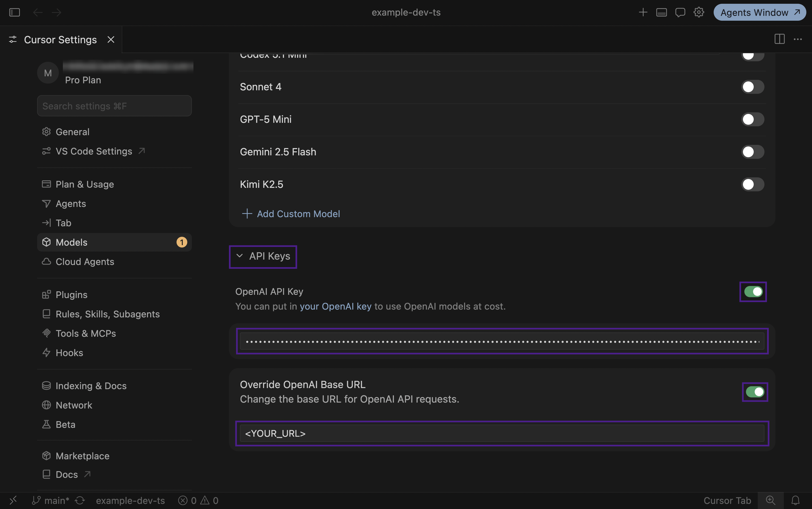
Task: Open the settings gear in title bar
Action: point(699,12)
